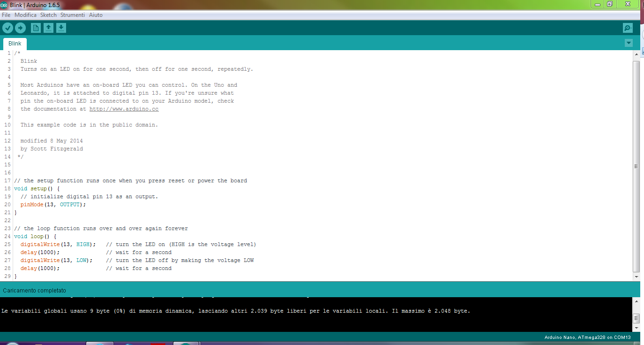Screen dimensions: 644x345
Task: Place cursor on 'void loop() {' line
Action: 35,237
